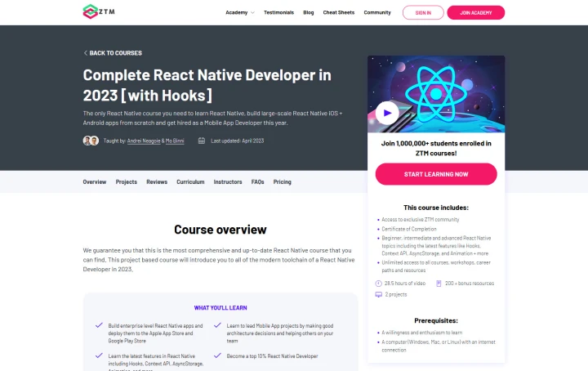The width and height of the screenshot is (588, 371).
Task: Click 'Join 1,000,000+ students enrolled' text
Action: click(x=436, y=148)
